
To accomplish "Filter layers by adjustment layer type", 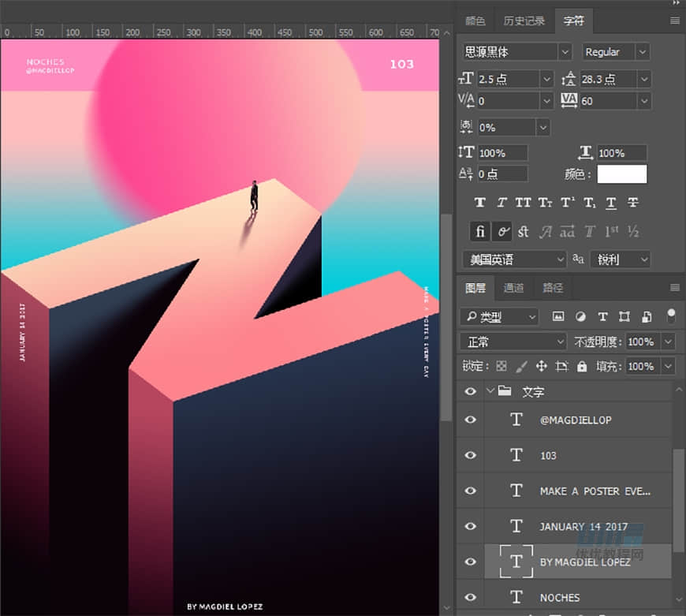I will coord(580,316).
